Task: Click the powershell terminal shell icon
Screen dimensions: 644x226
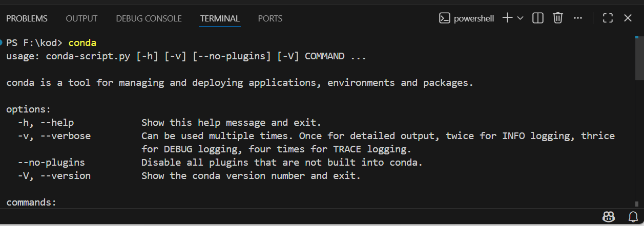Action: (x=444, y=18)
